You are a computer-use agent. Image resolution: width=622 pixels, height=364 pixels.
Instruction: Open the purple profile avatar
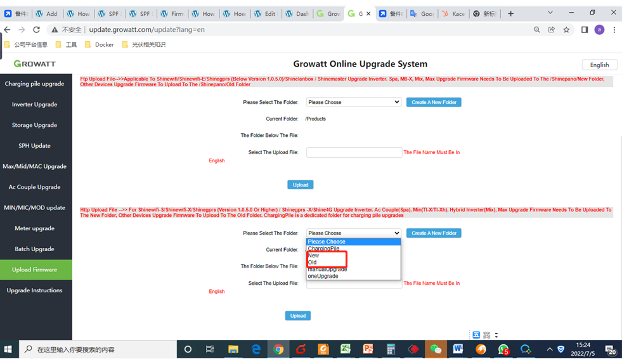coord(599,30)
